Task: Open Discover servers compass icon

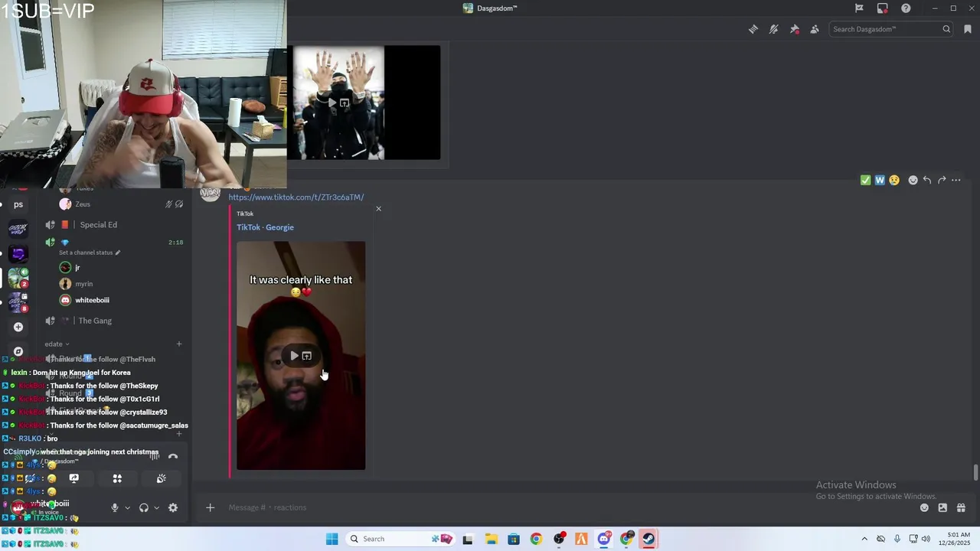Action: [18, 351]
